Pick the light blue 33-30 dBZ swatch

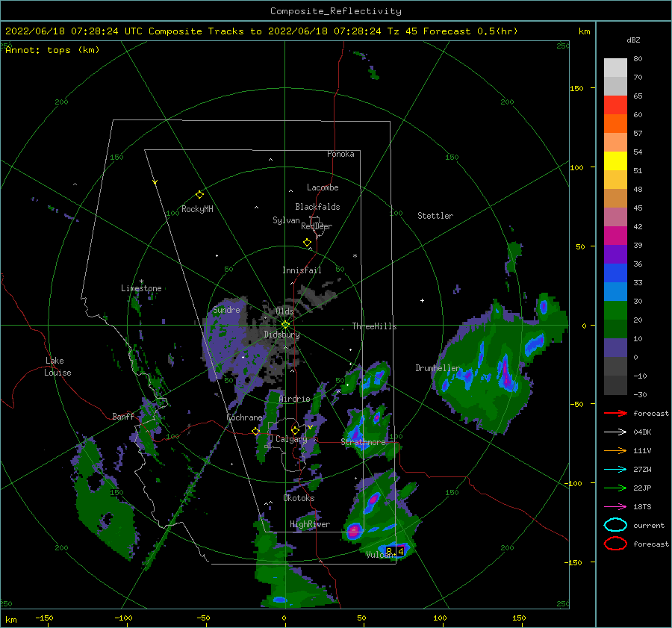point(615,292)
